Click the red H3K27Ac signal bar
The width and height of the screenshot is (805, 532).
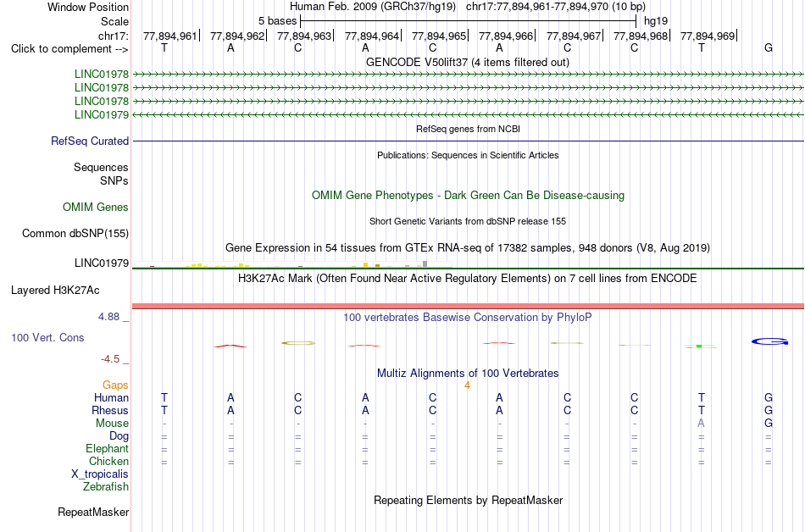(x=468, y=307)
